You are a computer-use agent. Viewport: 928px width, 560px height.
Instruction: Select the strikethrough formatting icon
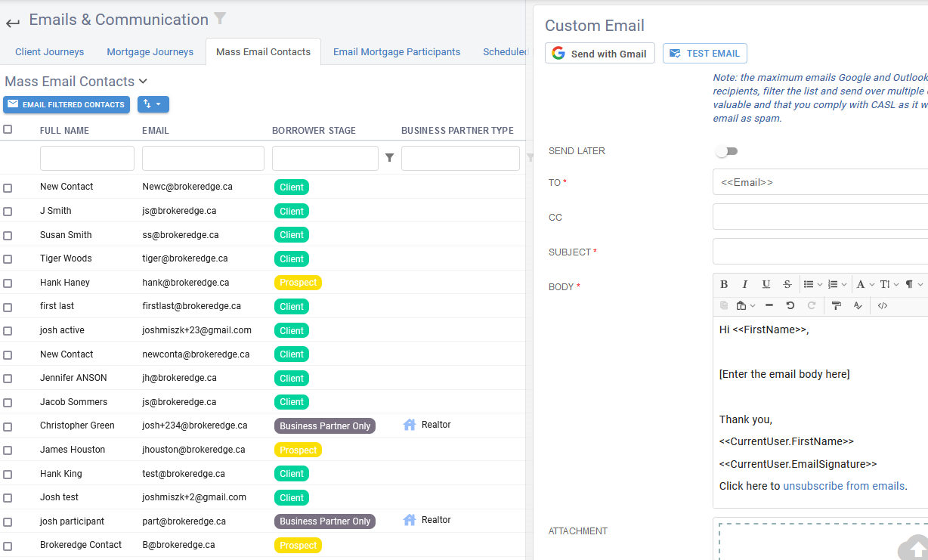[787, 284]
